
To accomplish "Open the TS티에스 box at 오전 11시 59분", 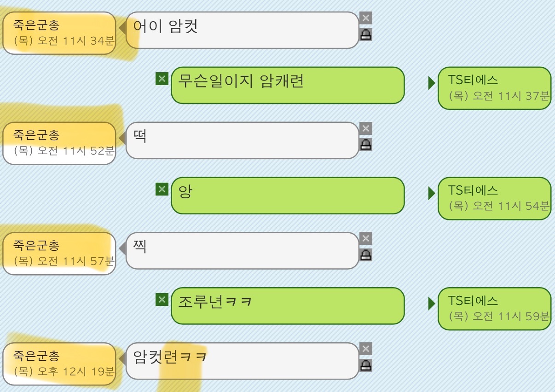I will (494, 309).
